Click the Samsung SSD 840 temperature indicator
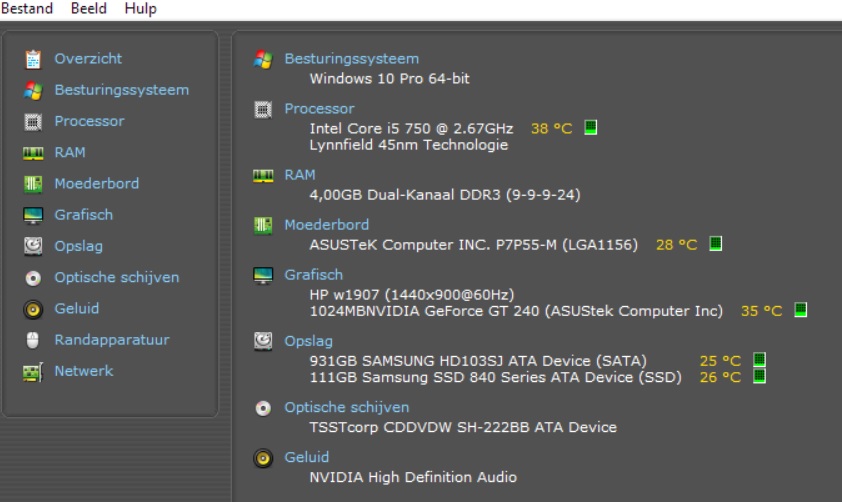This screenshot has width=842, height=502. [759, 377]
